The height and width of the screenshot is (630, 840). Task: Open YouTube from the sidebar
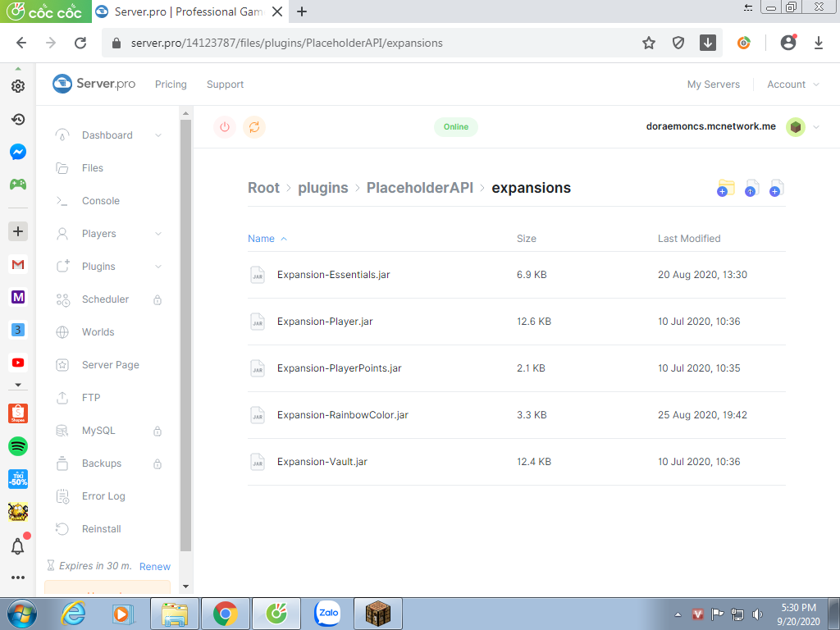tap(18, 363)
